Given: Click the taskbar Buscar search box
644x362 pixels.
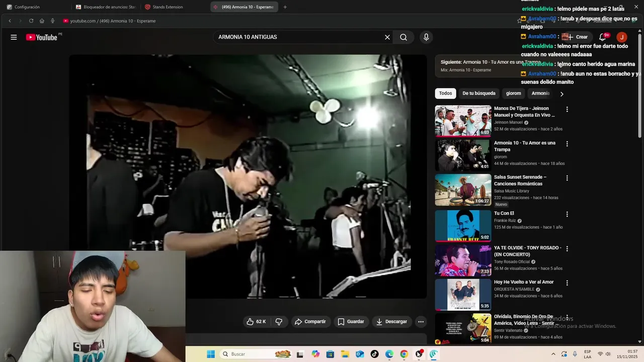Looking at the screenshot, I should [x=257, y=354].
